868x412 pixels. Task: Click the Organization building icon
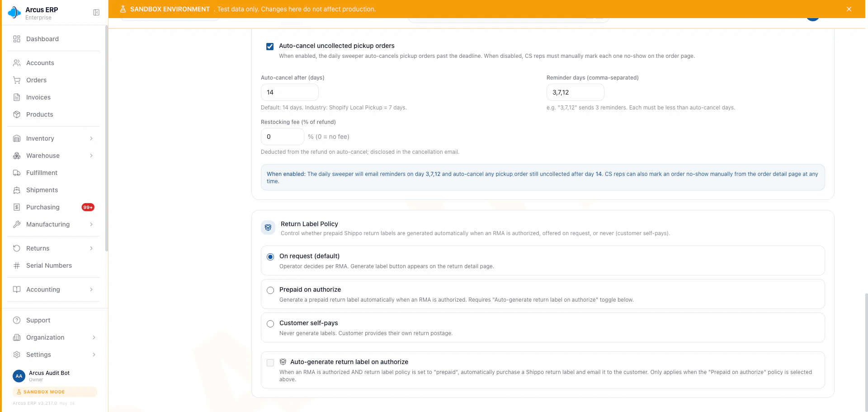[17, 337]
